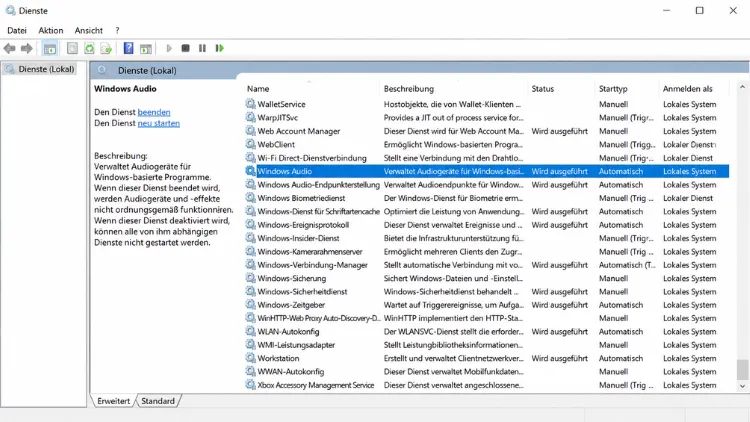
Task: Click the Forward arrow in toolbar
Action: (x=27, y=48)
